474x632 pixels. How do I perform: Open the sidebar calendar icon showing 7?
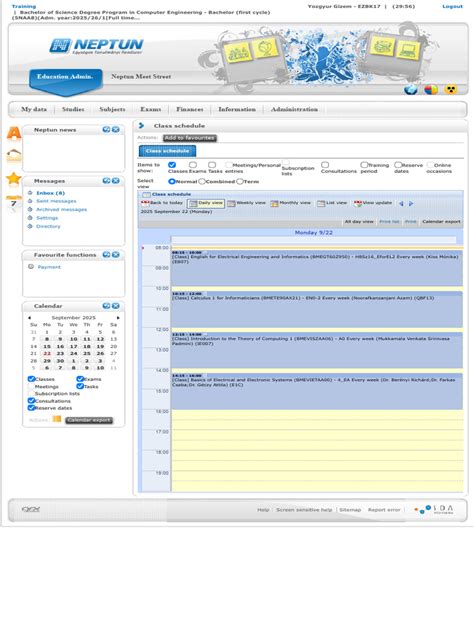pos(14,203)
